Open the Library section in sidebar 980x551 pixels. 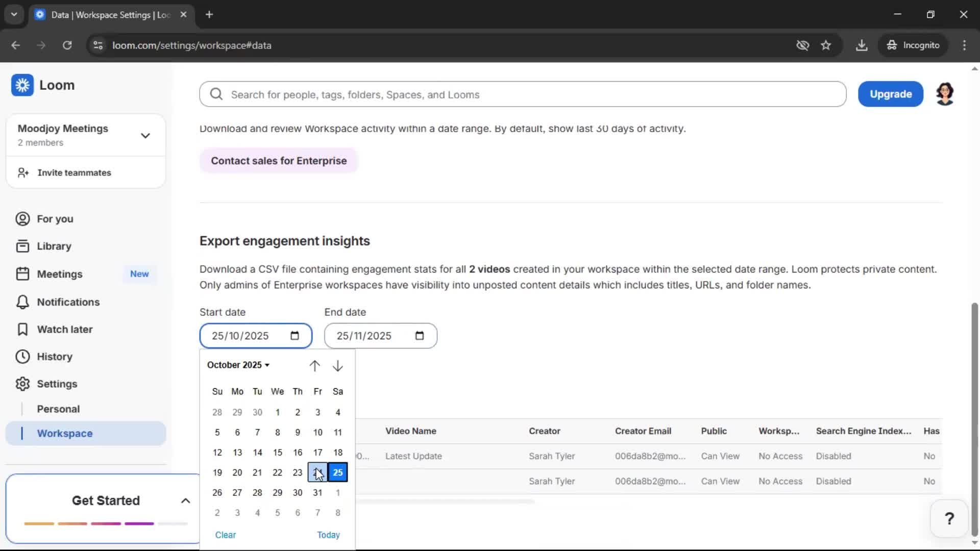click(54, 246)
